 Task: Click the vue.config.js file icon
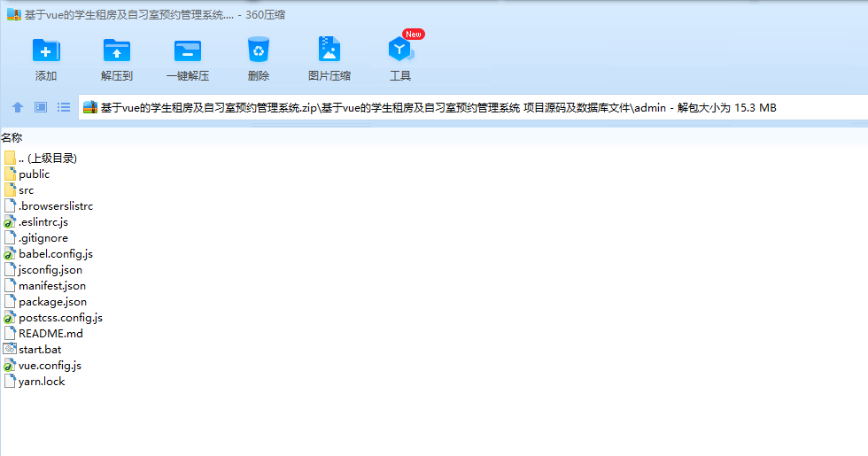[10, 365]
